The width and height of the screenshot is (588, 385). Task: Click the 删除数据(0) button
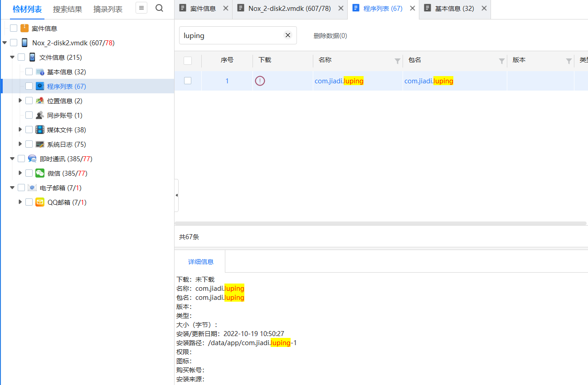point(330,36)
